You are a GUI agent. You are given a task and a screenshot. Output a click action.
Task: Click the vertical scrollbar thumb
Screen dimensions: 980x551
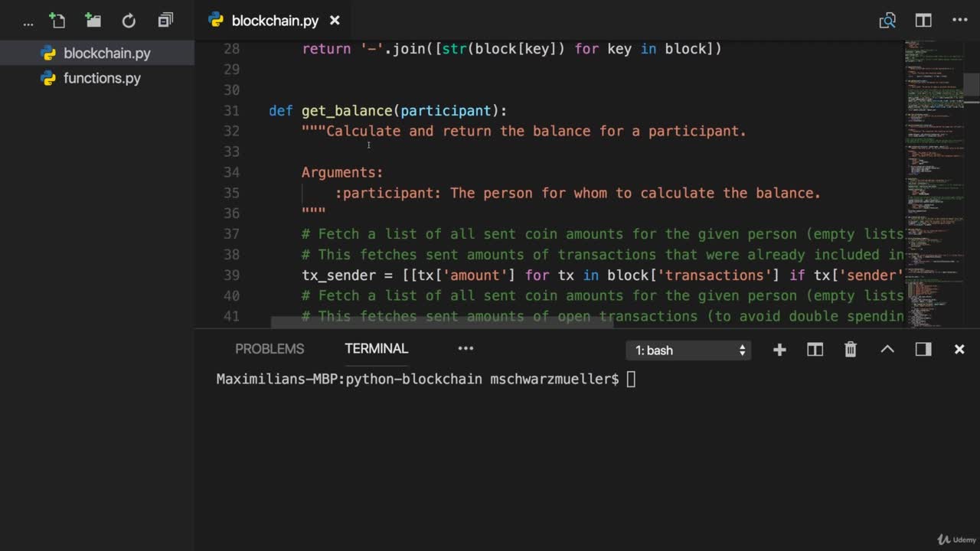click(x=972, y=86)
